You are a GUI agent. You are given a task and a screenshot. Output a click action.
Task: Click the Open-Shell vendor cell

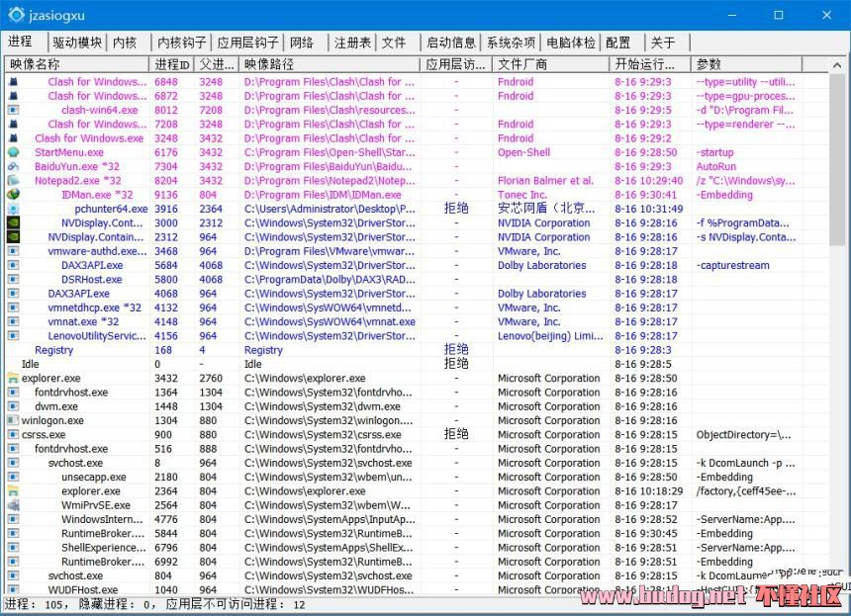[x=523, y=152]
